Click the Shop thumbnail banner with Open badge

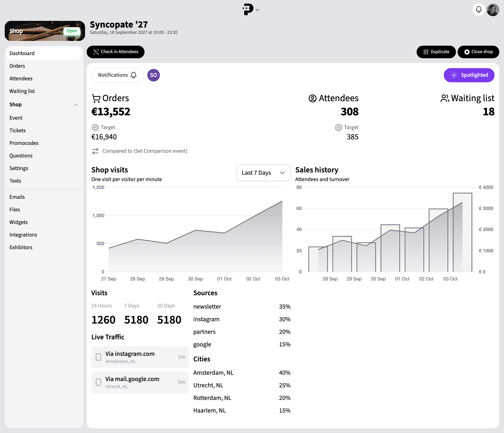pyautogui.click(x=45, y=31)
